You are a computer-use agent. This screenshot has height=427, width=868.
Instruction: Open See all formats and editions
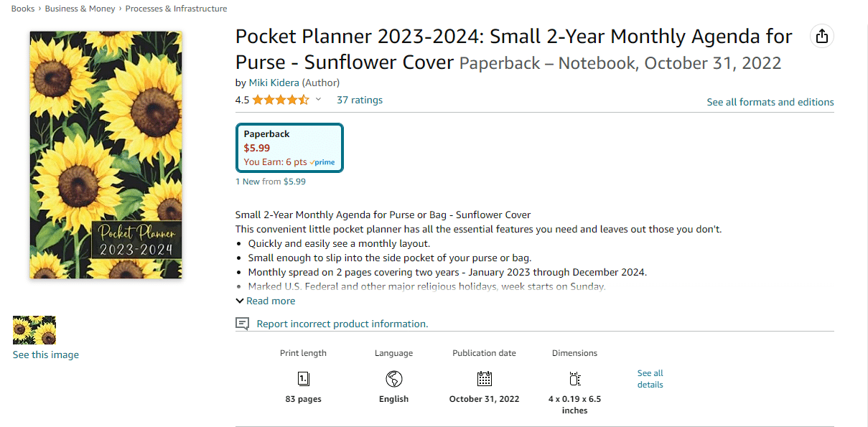pos(770,102)
